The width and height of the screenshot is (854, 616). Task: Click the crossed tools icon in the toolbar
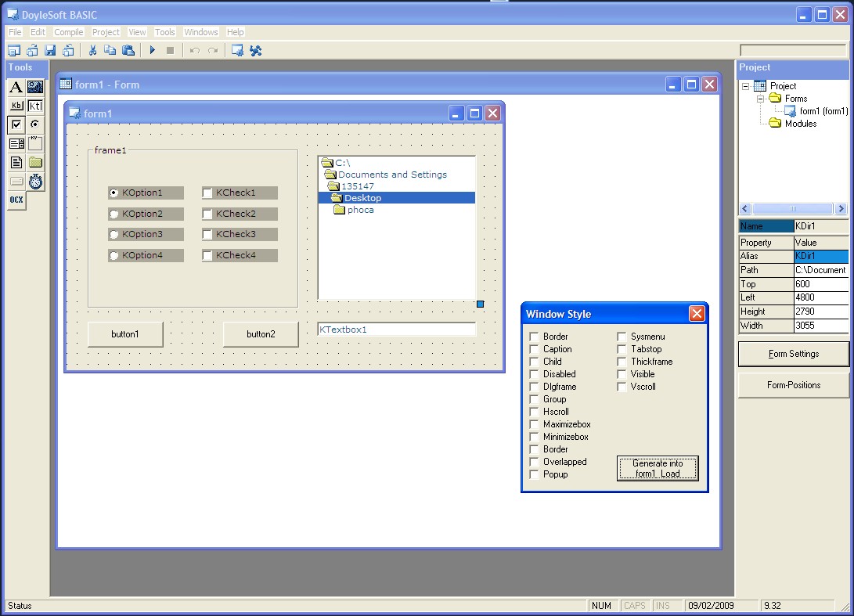point(255,51)
